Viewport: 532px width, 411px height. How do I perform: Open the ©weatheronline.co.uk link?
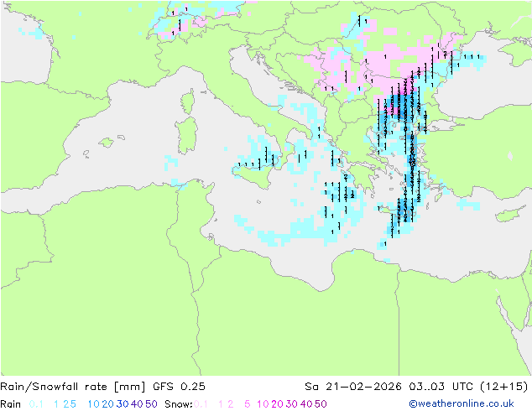point(462,403)
